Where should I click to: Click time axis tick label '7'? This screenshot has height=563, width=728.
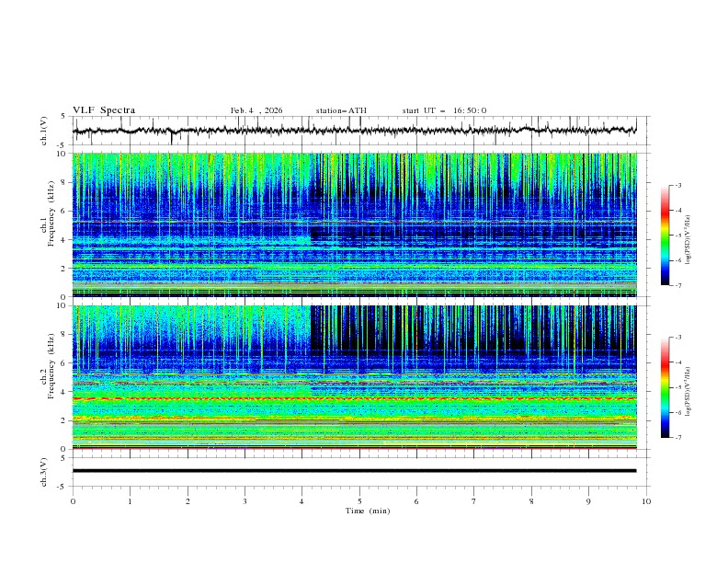474,501
